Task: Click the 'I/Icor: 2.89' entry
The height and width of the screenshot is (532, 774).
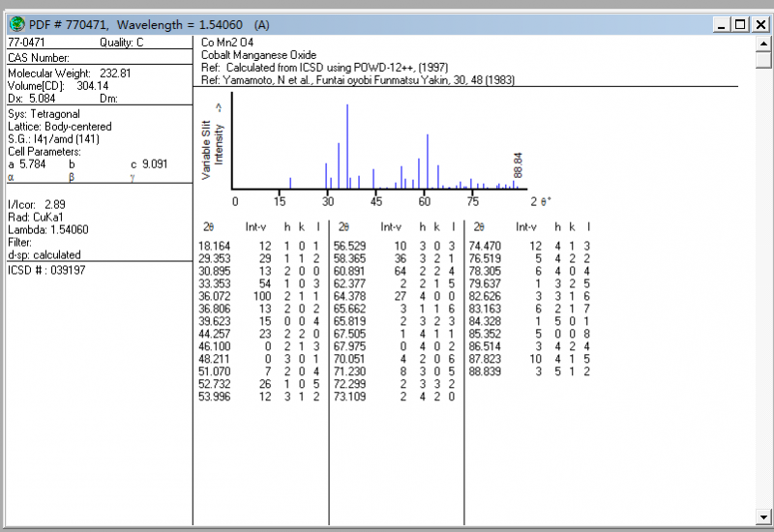Action: pyautogui.click(x=37, y=204)
